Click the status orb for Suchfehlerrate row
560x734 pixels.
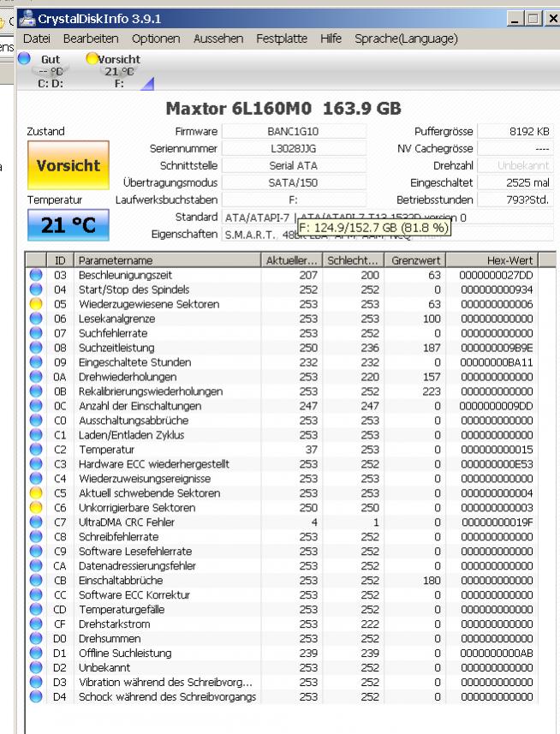36,333
